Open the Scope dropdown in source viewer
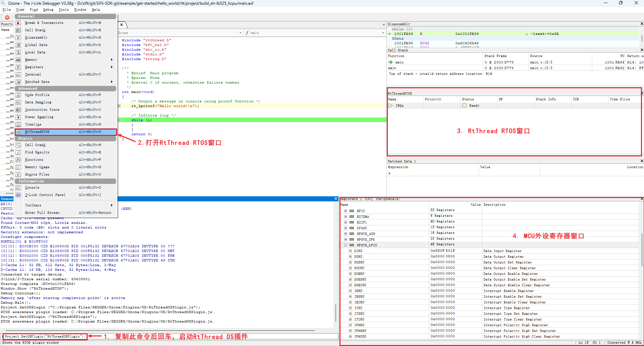 click(x=180, y=33)
